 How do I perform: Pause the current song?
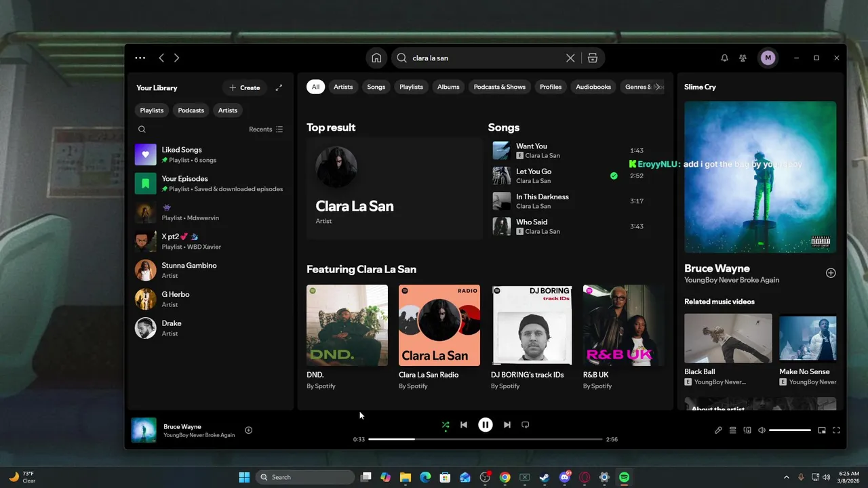coord(486,425)
